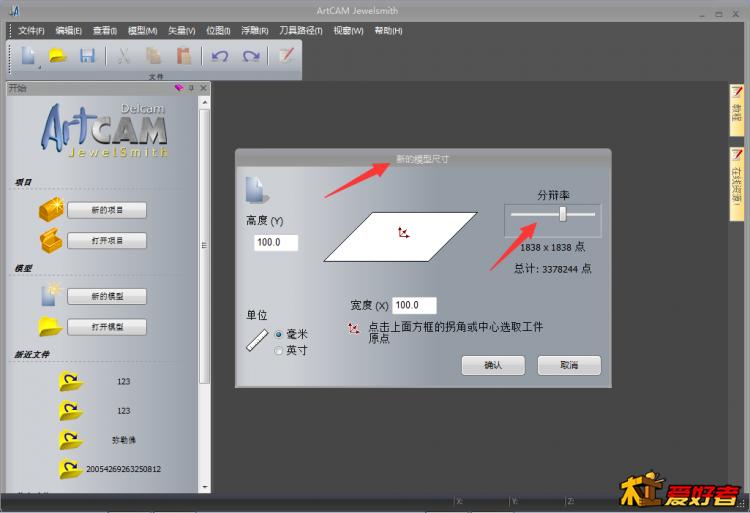Click the recent file icon beside 弥勒佛
The width and height of the screenshot is (750, 513).
(71, 440)
